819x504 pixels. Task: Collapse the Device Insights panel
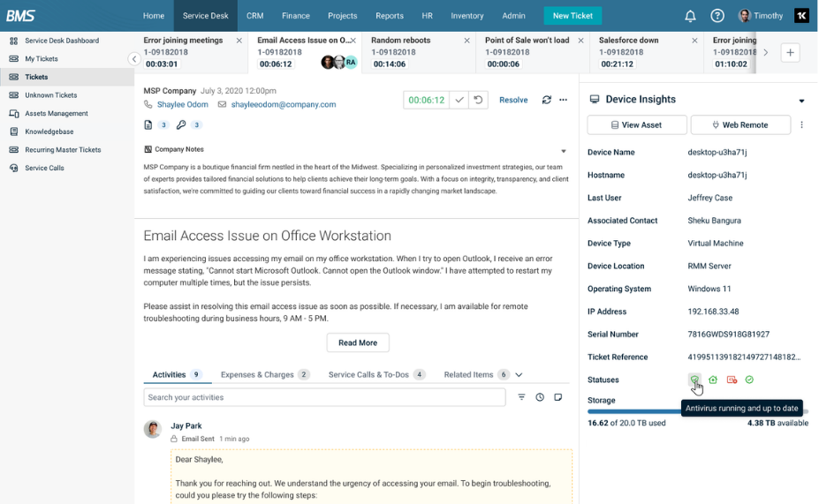click(801, 101)
